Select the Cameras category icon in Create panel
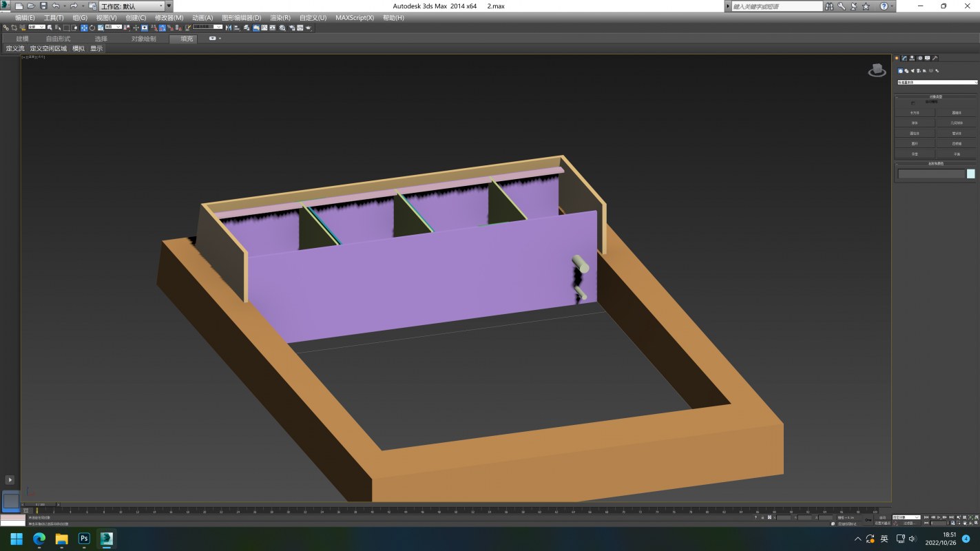This screenshot has height=551, width=980. [918, 71]
